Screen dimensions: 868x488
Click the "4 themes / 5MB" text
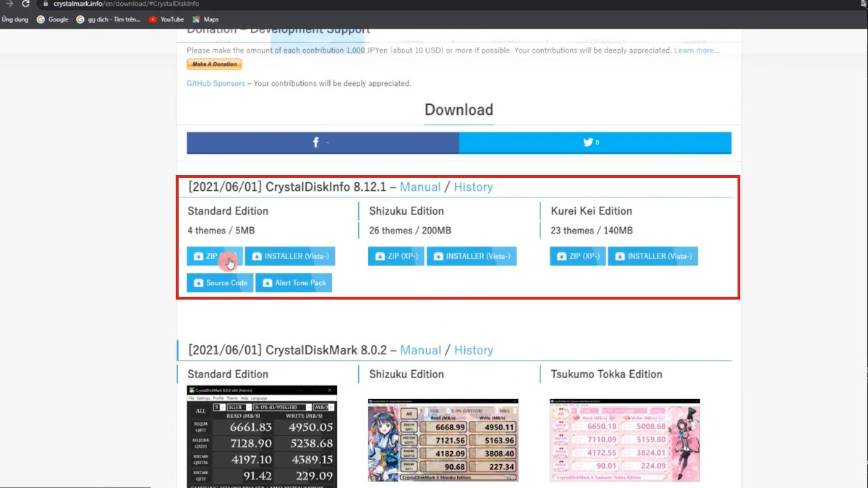pyautogui.click(x=221, y=231)
